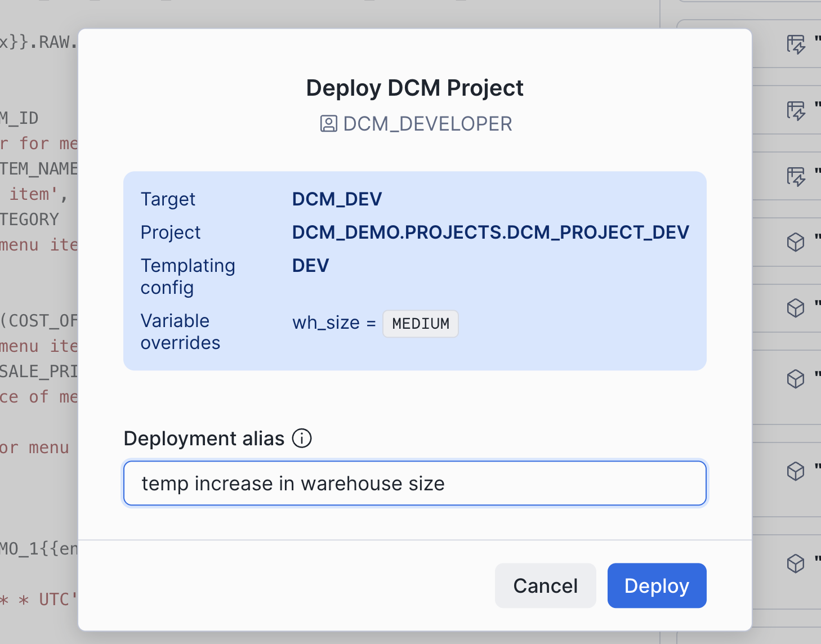Click the Deploy DCM Project dialog title
The height and width of the screenshot is (644, 821).
coord(414,87)
